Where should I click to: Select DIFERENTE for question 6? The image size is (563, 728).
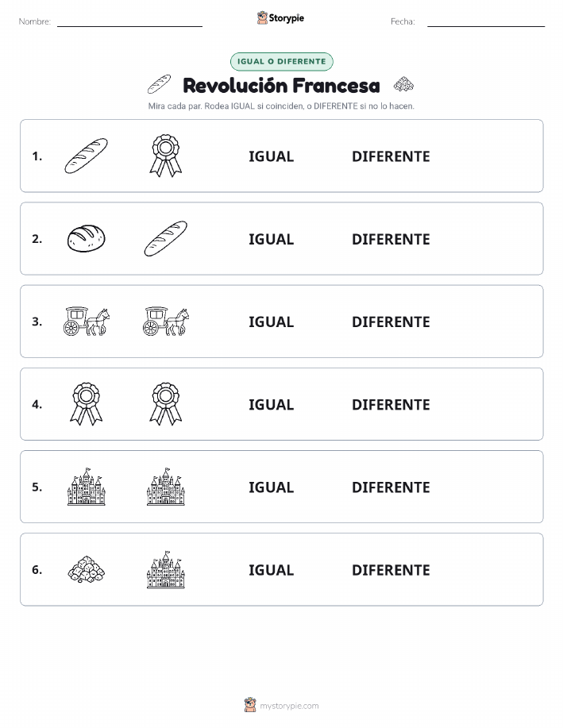pos(391,570)
